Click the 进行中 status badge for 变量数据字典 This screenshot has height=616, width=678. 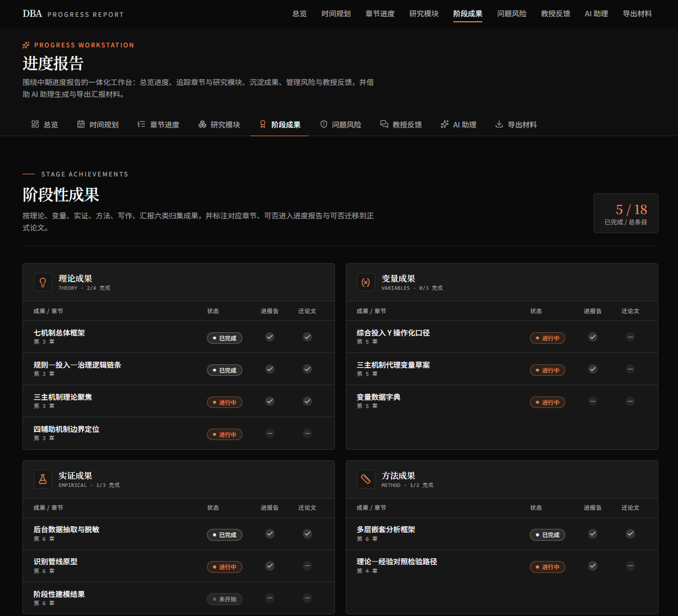click(x=547, y=402)
